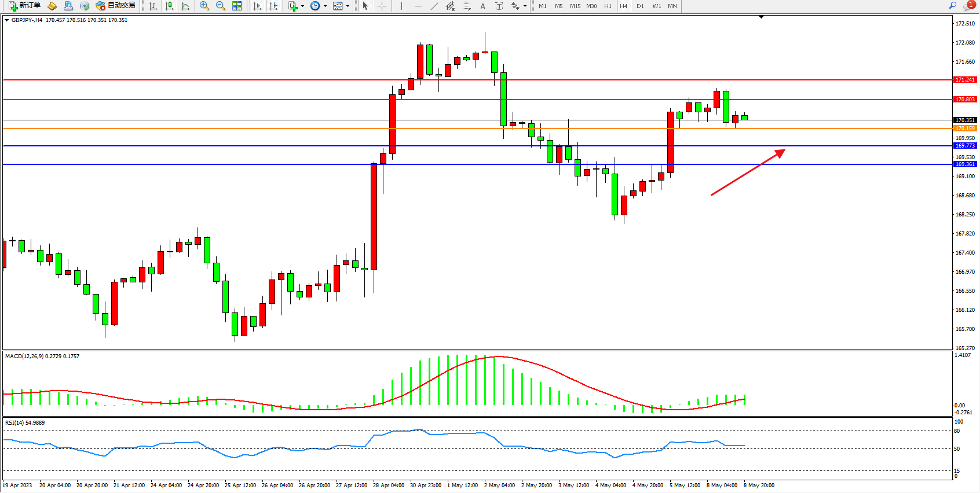Image resolution: width=980 pixels, height=493 pixels.
Task: Toggle chart auto scroll icon
Action: pos(257,6)
